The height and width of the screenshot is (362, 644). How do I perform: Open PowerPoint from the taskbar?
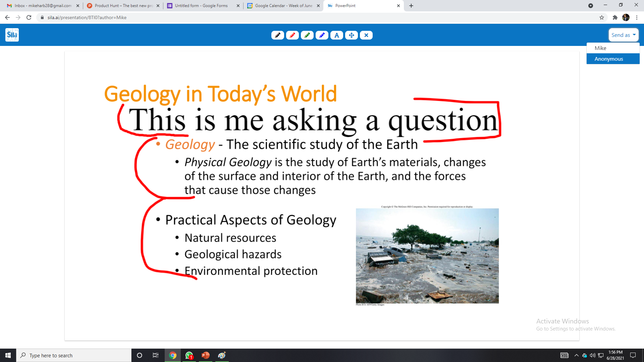coord(205,355)
